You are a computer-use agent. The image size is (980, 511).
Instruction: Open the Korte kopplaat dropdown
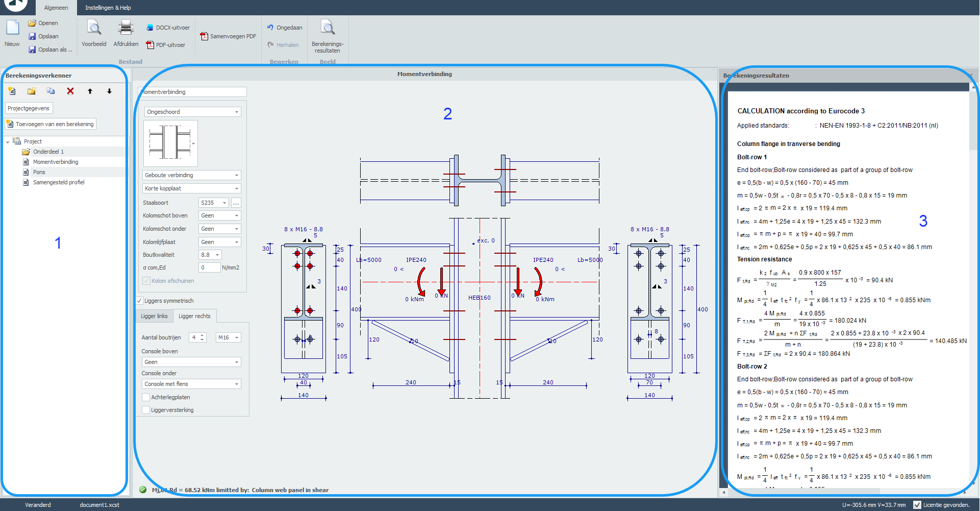191,188
